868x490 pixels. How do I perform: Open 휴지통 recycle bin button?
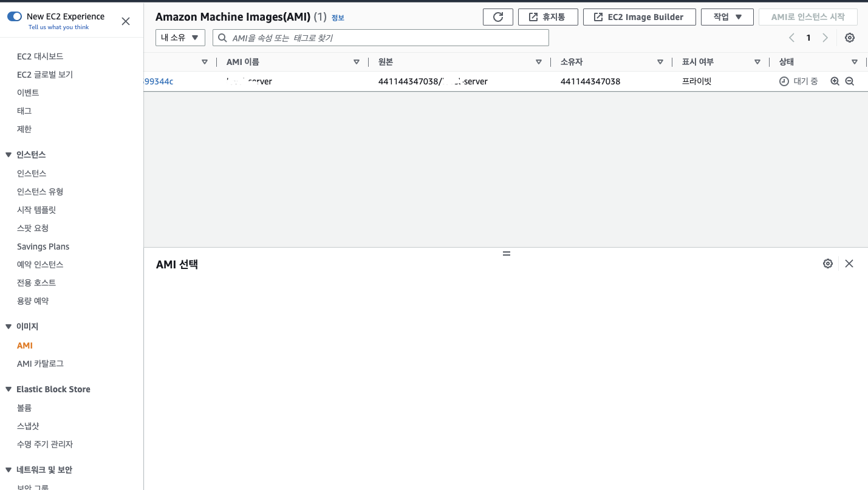click(548, 17)
